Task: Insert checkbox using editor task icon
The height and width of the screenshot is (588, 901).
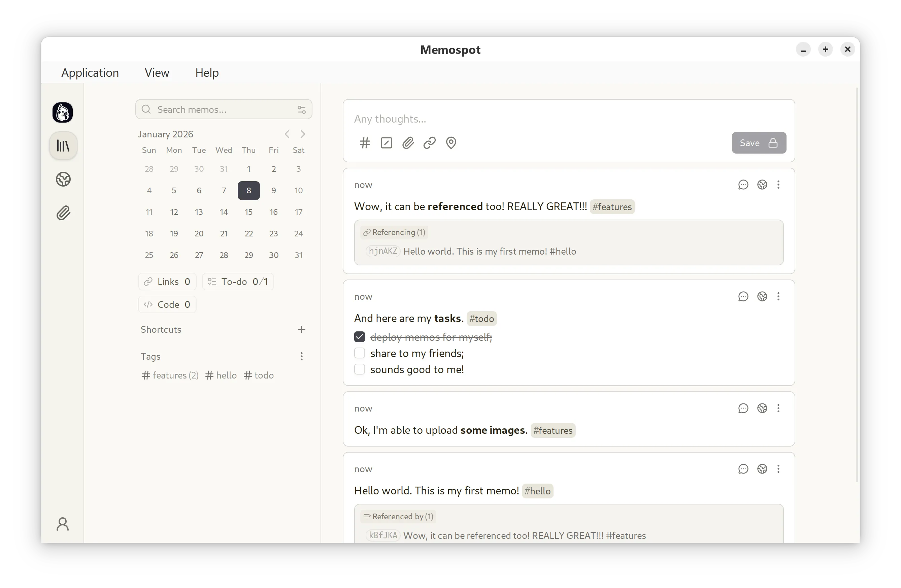Action: [x=386, y=143]
